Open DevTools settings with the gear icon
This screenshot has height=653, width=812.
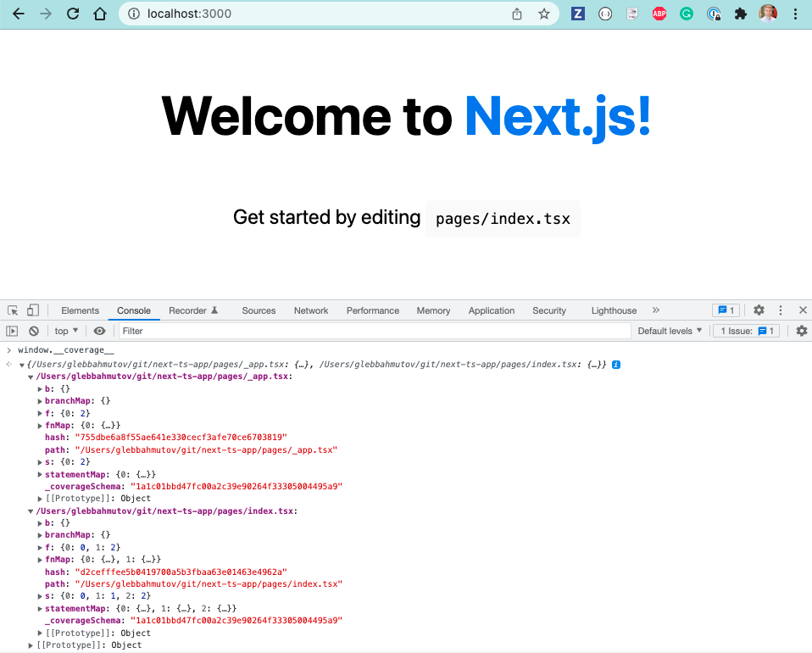click(758, 310)
